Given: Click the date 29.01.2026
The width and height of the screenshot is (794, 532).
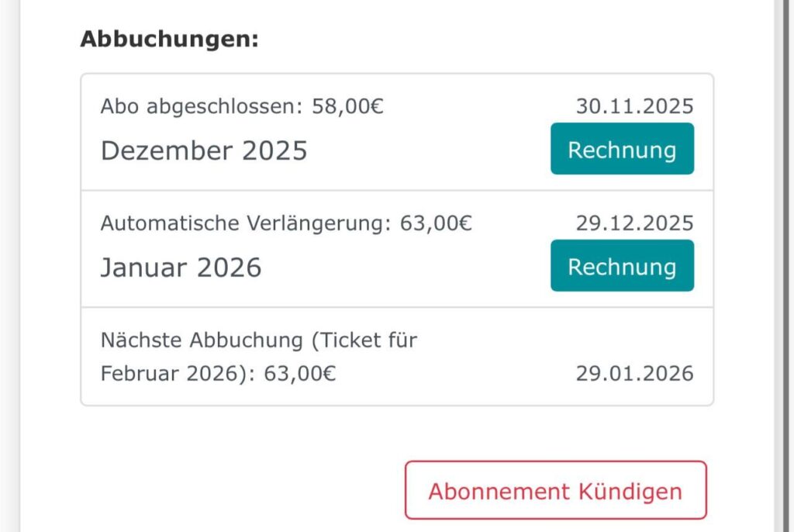Looking at the screenshot, I should pos(635,373).
